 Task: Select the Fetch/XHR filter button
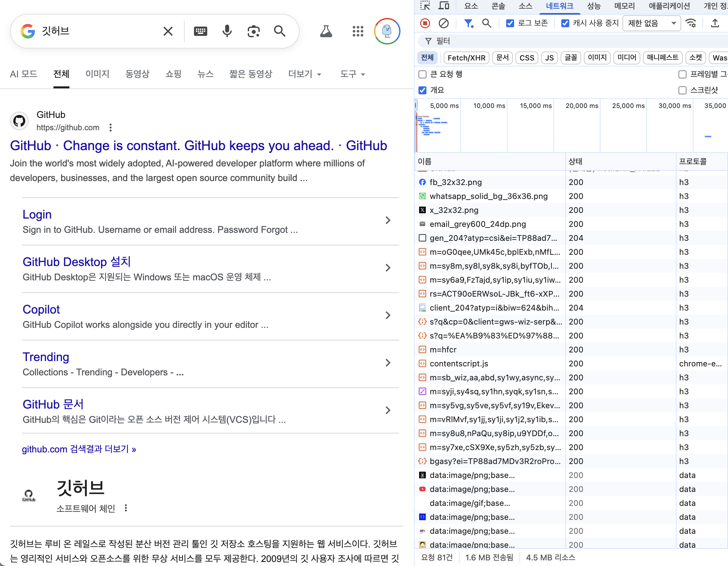[x=466, y=58]
